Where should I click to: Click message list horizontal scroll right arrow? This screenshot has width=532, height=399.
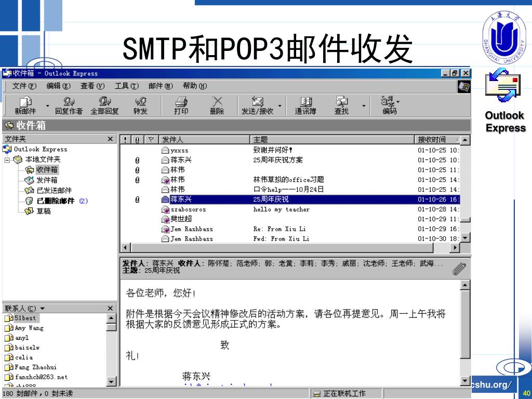point(455,248)
